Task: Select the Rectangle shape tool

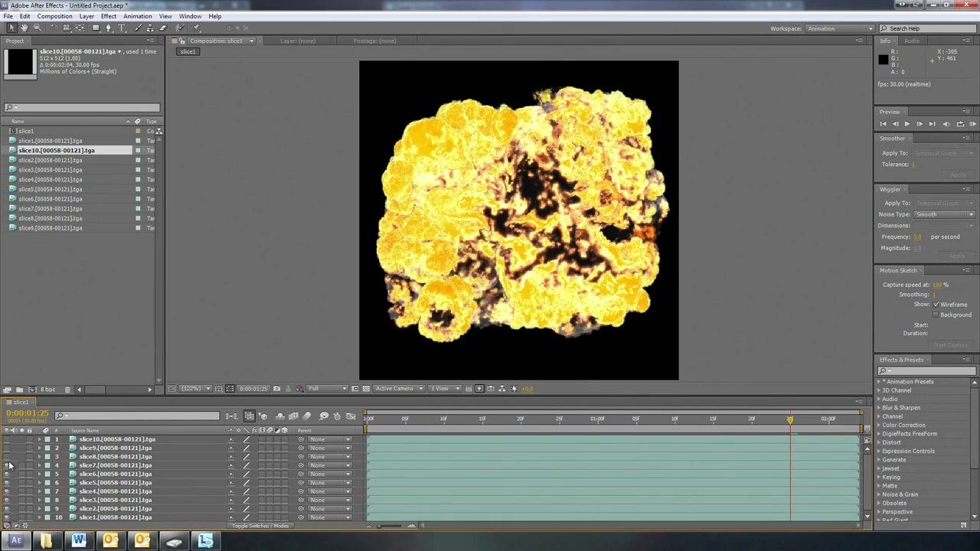Action: click(x=96, y=28)
